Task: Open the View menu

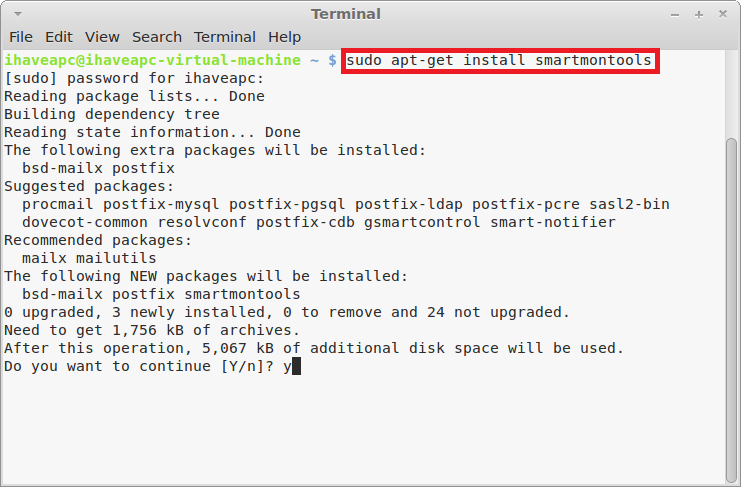Action: [102, 37]
